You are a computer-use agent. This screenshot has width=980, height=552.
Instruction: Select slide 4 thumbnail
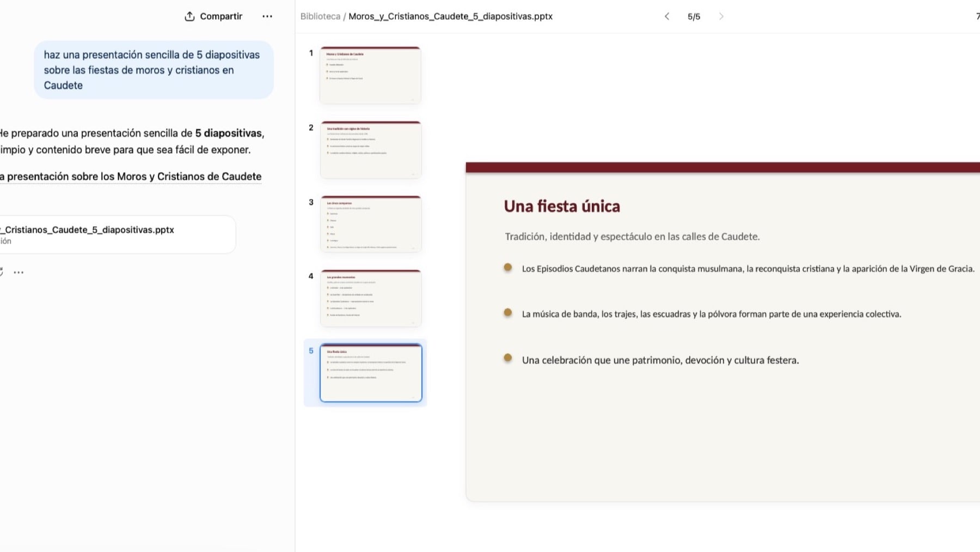tap(370, 298)
